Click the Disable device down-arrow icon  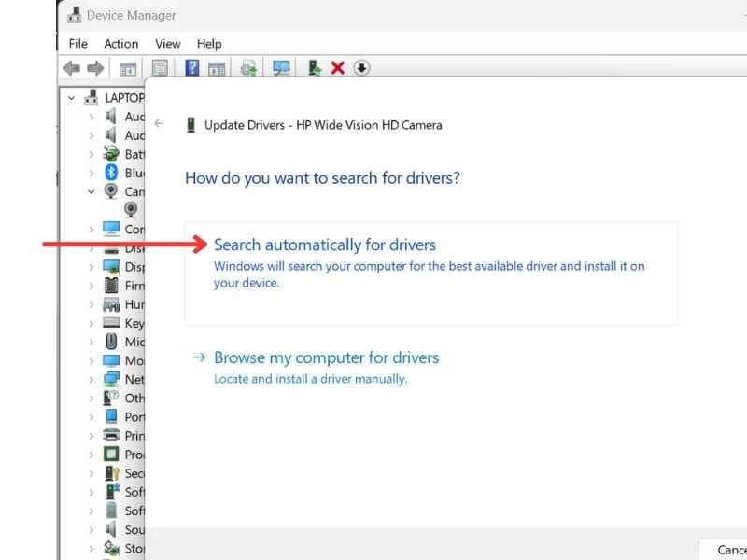361,68
